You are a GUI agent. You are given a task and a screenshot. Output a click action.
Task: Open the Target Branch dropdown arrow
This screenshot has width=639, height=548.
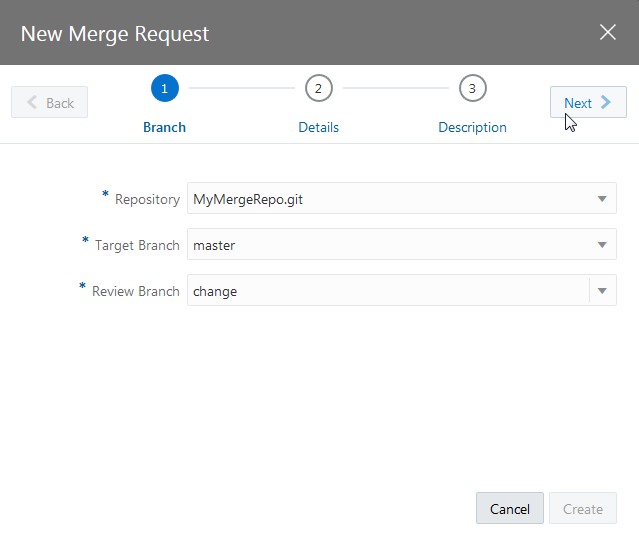[602, 245]
